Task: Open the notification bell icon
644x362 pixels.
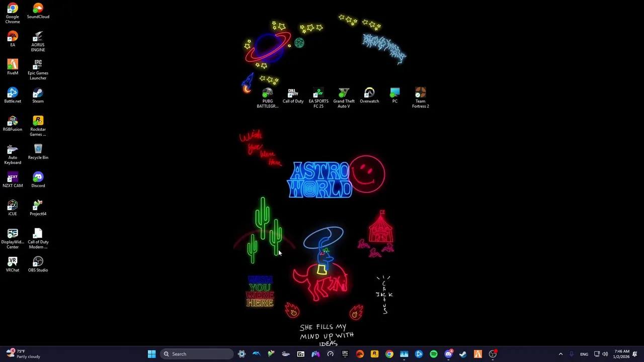Action: [x=635, y=354]
